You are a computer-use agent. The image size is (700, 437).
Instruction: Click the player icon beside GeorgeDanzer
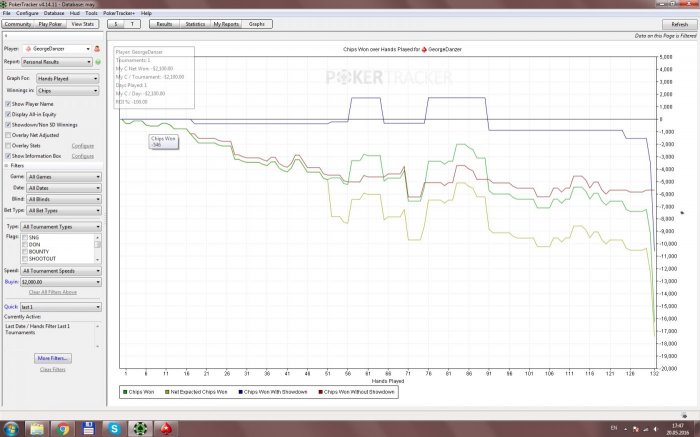(98, 48)
